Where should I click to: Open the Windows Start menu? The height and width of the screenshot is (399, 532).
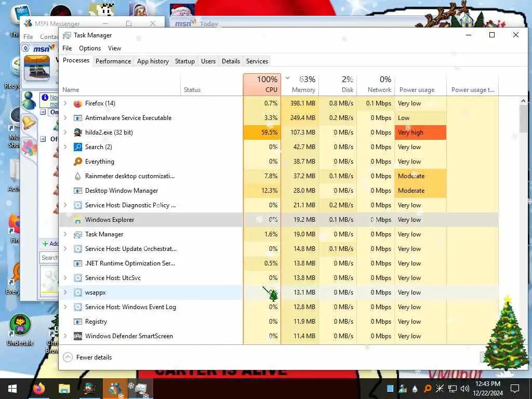point(12,389)
